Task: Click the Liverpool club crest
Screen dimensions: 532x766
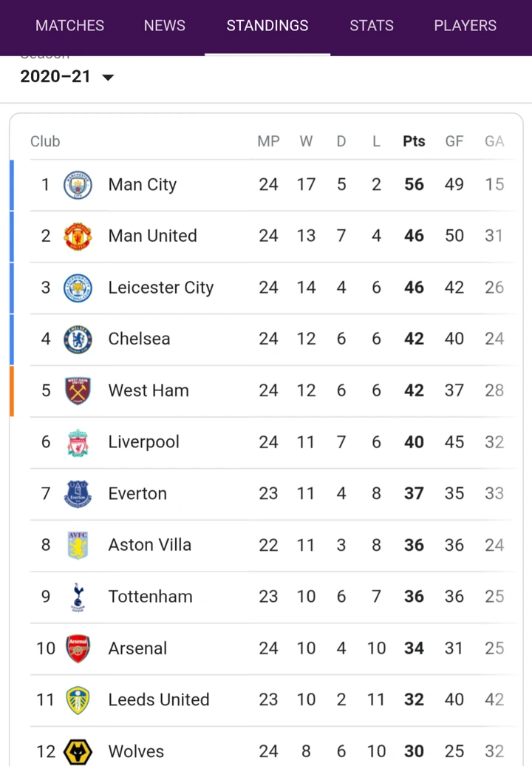Action: tap(78, 442)
